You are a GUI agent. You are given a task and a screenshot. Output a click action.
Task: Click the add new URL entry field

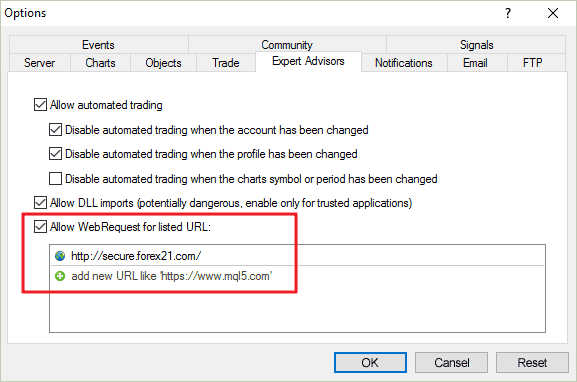[297, 276]
